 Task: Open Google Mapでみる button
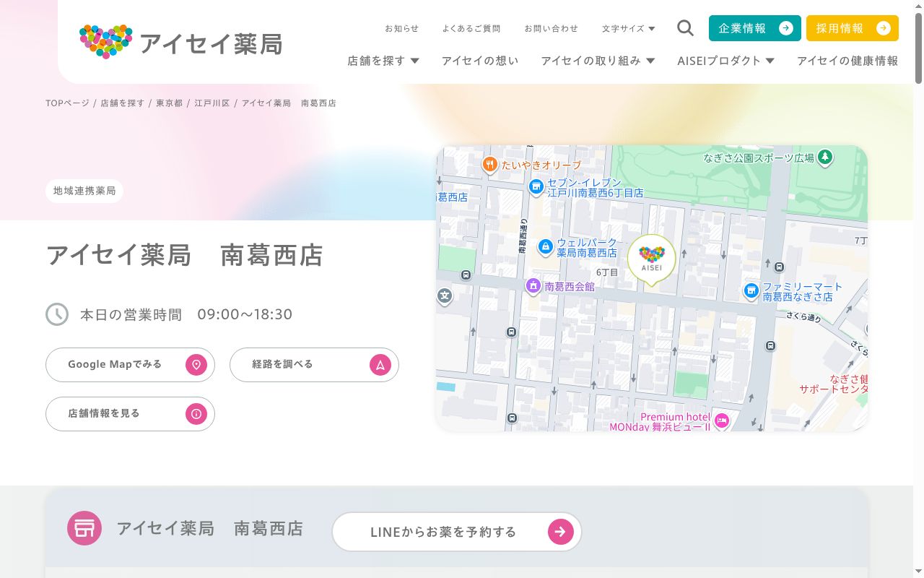pyautogui.click(x=130, y=365)
